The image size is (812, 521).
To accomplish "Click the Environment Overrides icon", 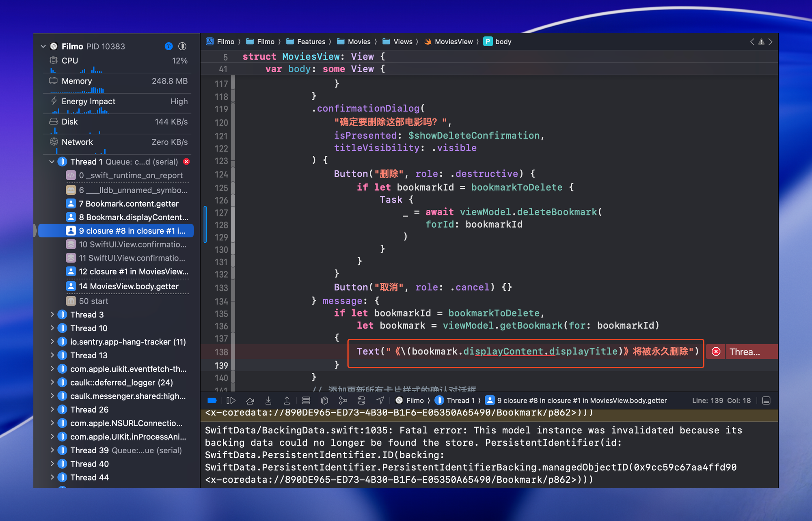I will pos(361,400).
